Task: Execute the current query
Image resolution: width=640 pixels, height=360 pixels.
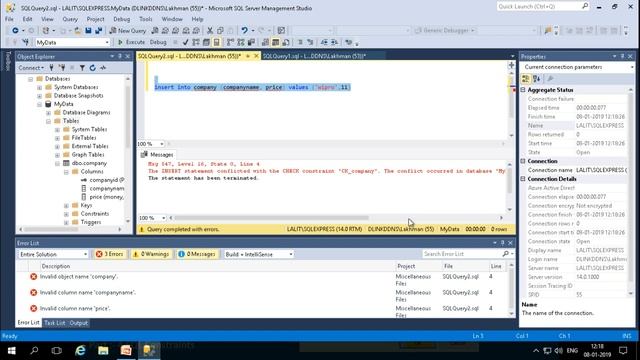Action: (131, 42)
